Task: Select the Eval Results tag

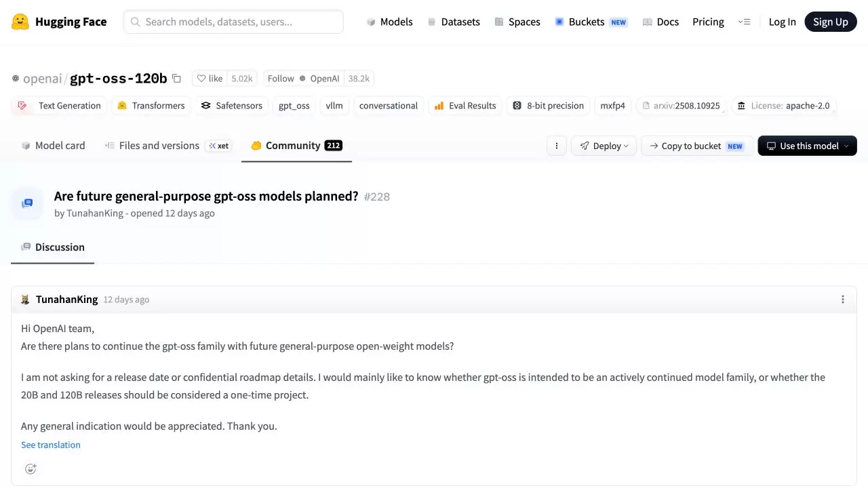Action: click(x=465, y=106)
